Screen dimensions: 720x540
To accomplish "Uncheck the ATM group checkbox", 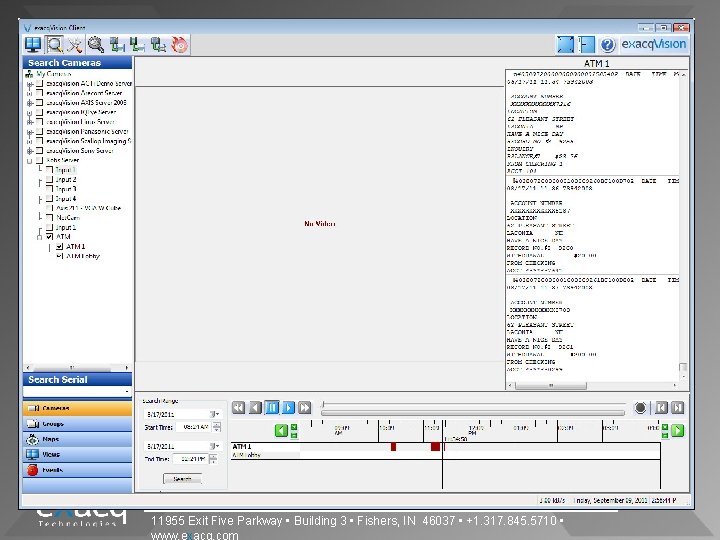I will pyautogui.click(x=50, y=237).
